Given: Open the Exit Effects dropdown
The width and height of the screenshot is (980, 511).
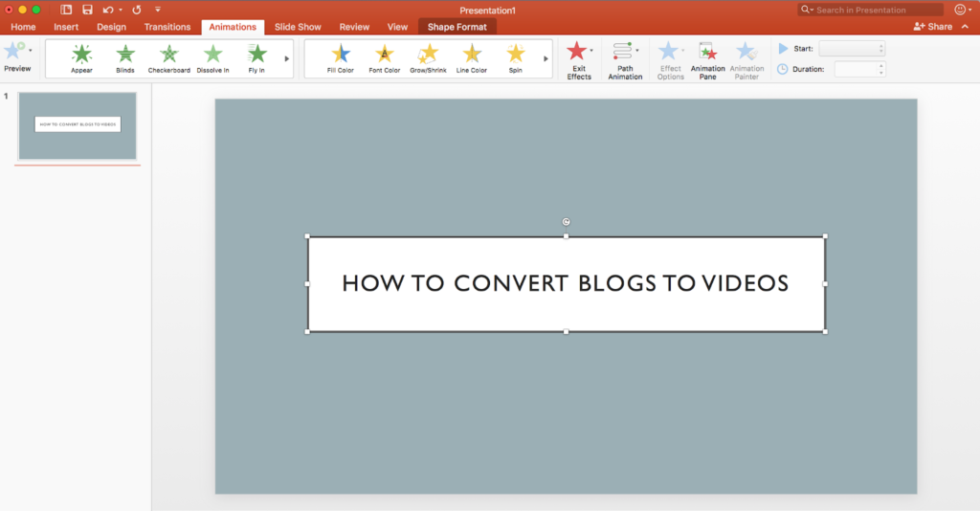Looking at the screenshot, I should pos(579,59).
